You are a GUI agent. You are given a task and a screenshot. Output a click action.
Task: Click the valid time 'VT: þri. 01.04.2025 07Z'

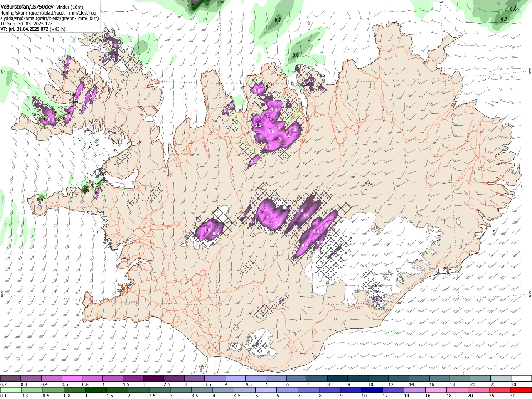click(x=24, y=30)
